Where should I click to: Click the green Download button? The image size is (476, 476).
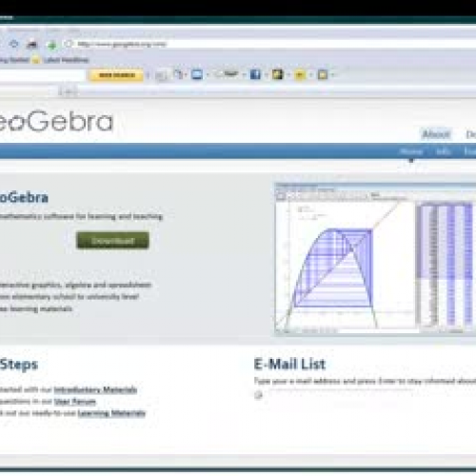pyautogui.click(x=112, y=241)
